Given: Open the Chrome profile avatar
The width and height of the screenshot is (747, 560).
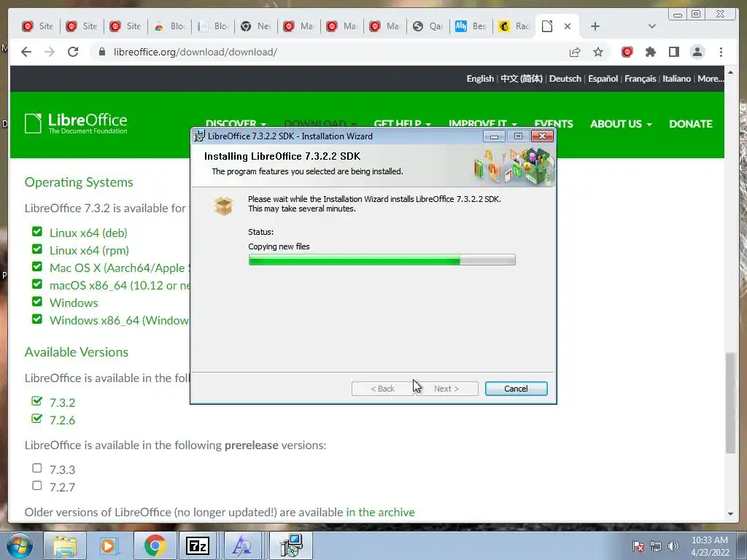Looking at the screenshot, I should [x=697, y=52].
